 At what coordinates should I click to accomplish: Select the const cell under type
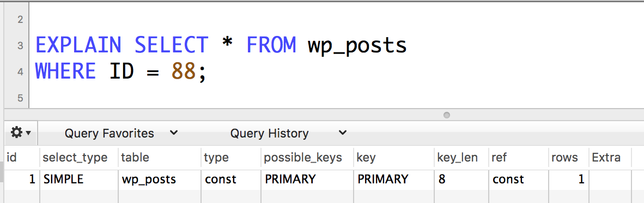(x=230, y=179)
